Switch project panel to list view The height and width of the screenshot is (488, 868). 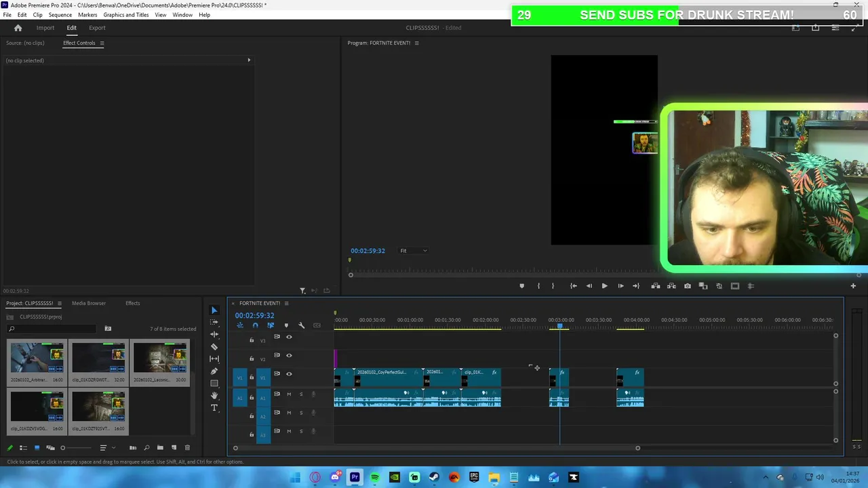pos(23,447)
